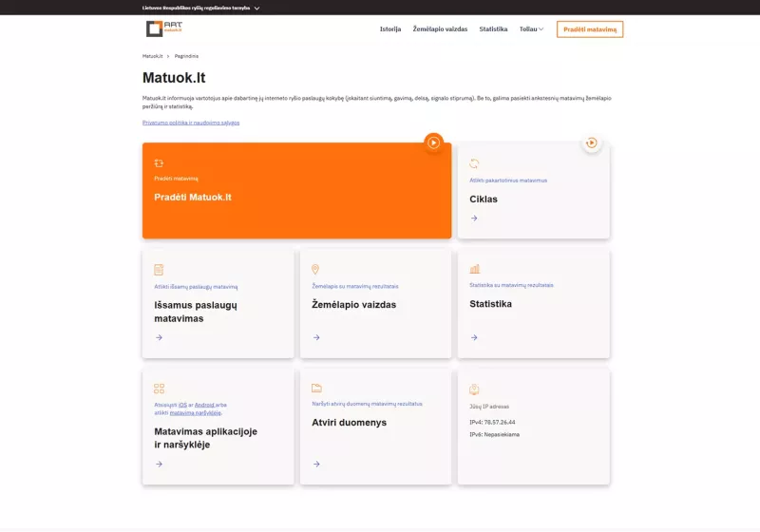Click the IP address location icon
Viewport: 760px width, 532px height.
474,389
